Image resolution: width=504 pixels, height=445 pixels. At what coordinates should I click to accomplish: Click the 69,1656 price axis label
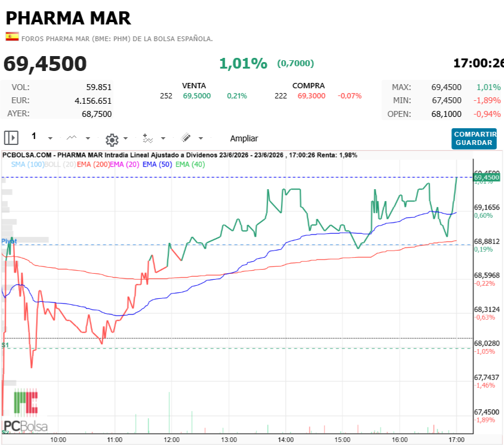click(x=487, y=208)
